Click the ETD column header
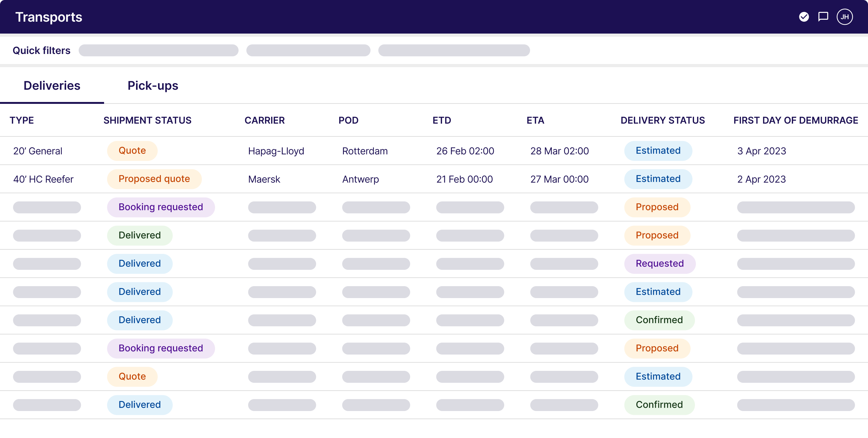Screen dimensions: 868x438 point(441,120)
